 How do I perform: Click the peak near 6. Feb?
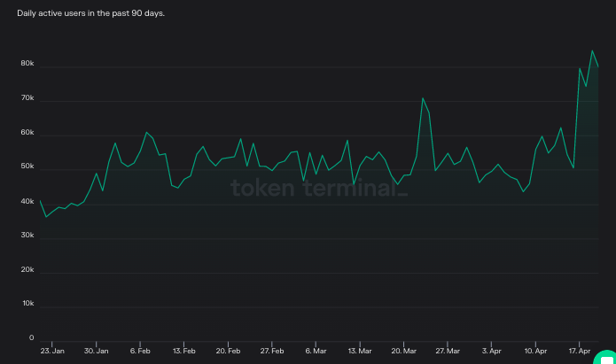click(x=146, y=133)
